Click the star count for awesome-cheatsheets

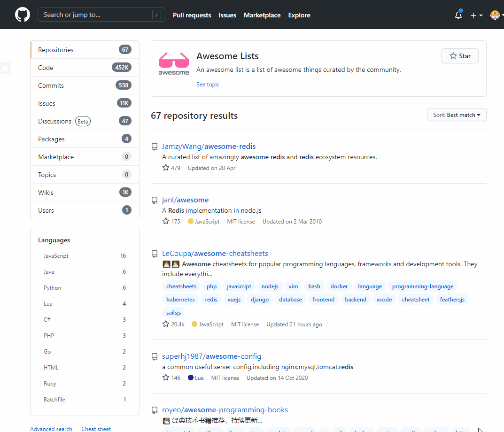tap(177, 324)
